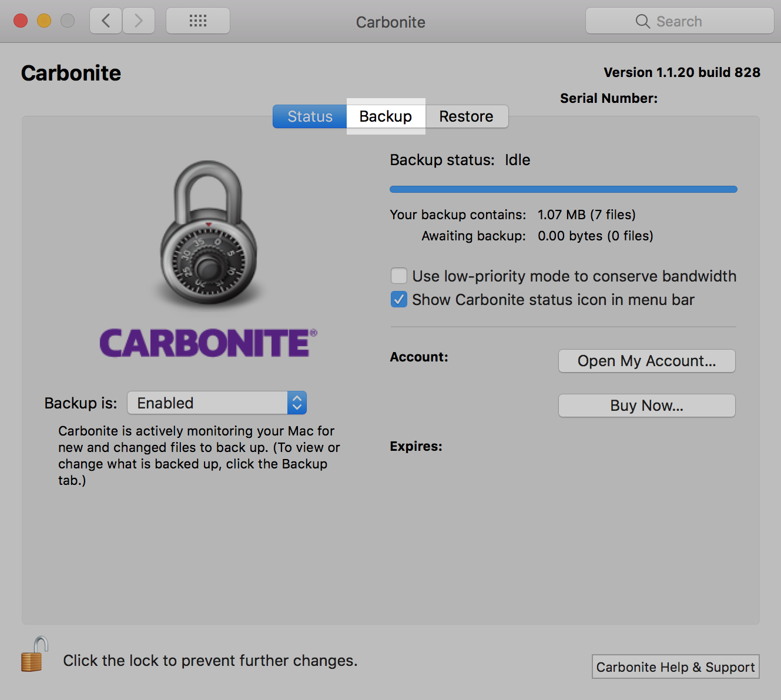Open Carbonite Help & Support
The height and width of the screenshot is (700, 781).
(x=675, y=667)
